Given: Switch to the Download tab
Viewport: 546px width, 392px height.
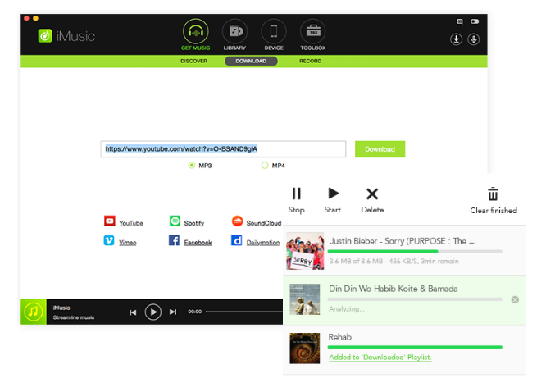Looking at the screenshot, I should tap(251, 61).
